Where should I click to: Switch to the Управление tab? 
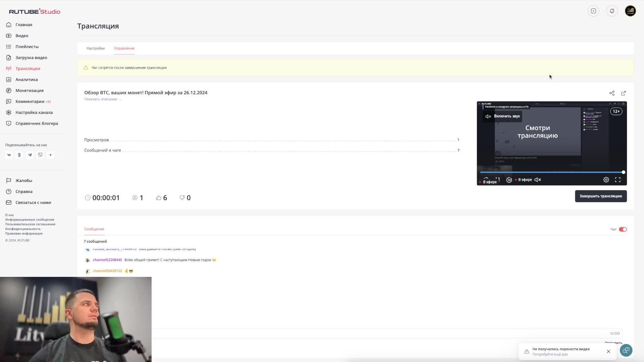[x=124, y=48]
